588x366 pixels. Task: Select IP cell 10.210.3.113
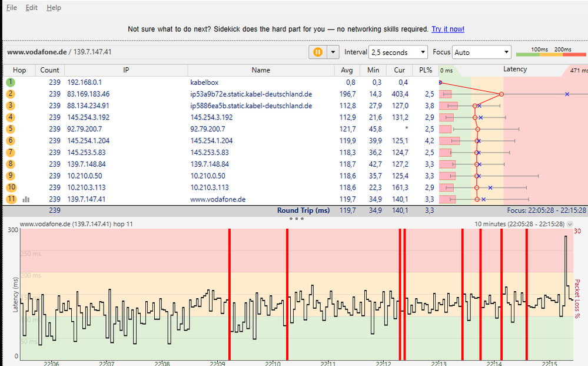(87, 187)
